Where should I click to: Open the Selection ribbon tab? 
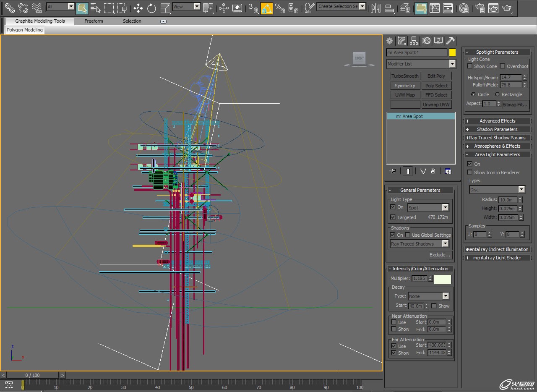click(132, 21)
